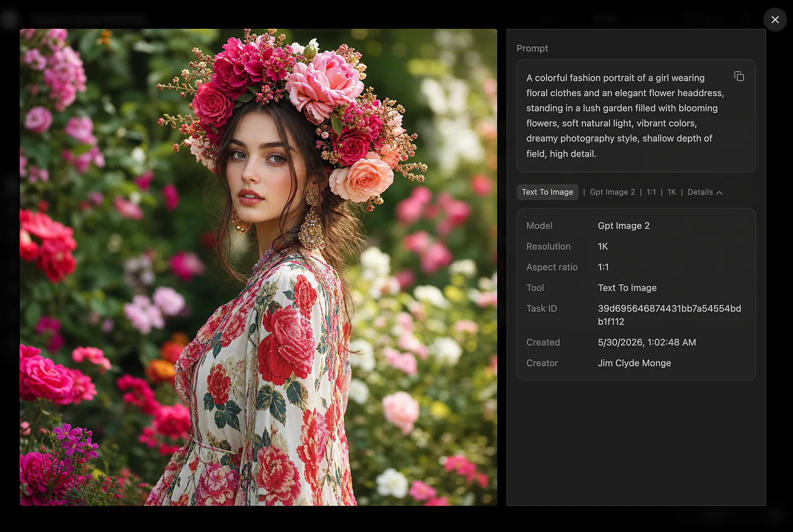Click the Model field label
This screenshot has width=793, height=532.
click(539, 226)
